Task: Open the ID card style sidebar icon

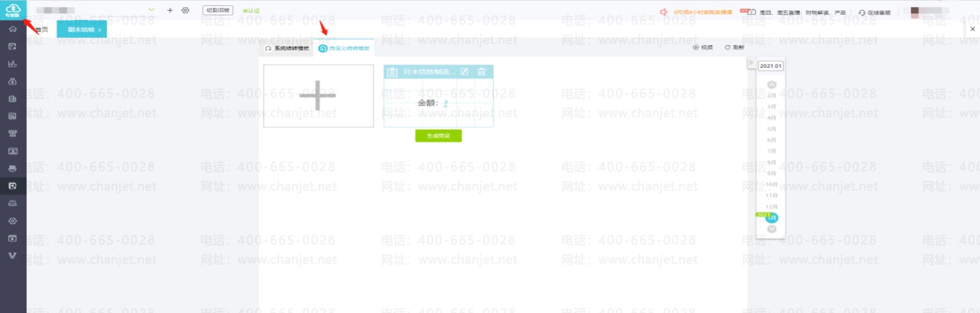Action: coord(13,151)
